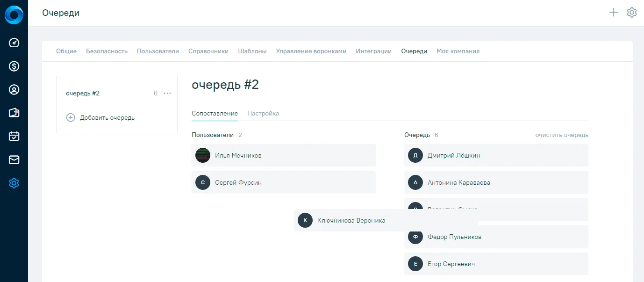
Task: Select user Илья Мечников in users list
Action: (x=284, y=155)
